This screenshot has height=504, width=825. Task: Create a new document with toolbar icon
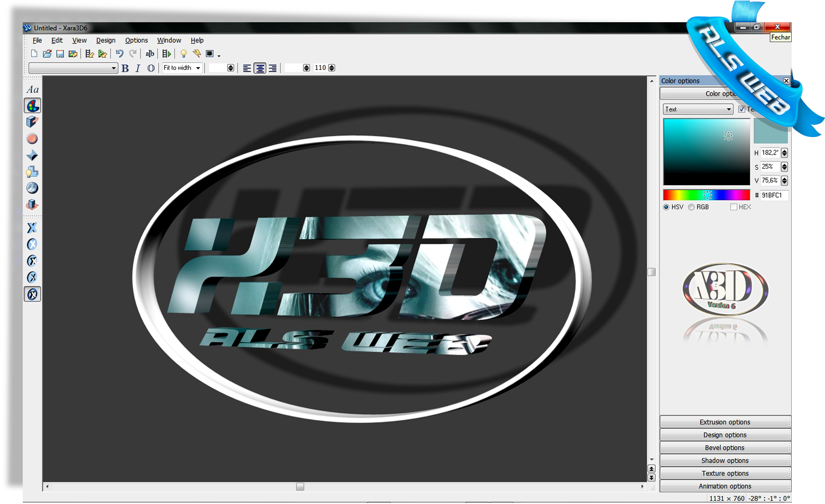pos(34,53)
